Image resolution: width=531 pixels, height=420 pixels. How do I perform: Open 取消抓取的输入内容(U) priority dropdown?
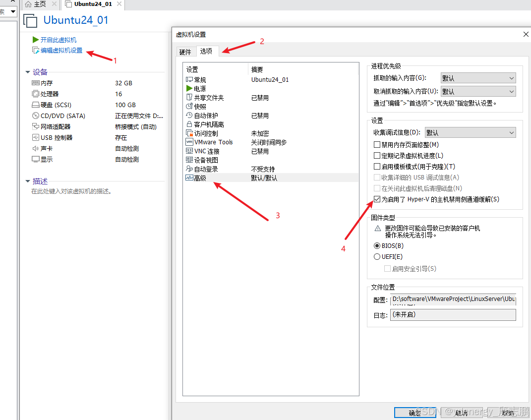coord(478,91)
